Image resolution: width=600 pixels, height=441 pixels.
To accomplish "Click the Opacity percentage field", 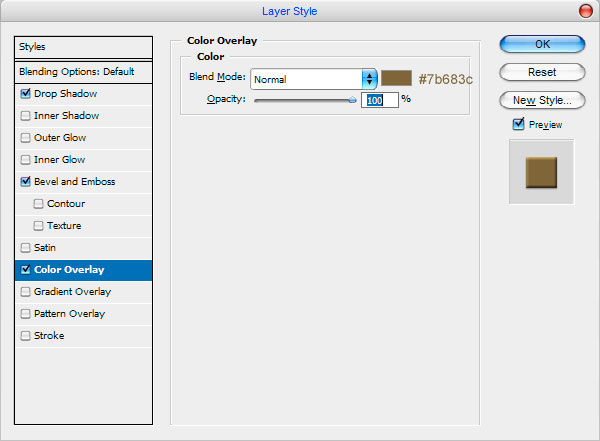I will pos(380,100).
